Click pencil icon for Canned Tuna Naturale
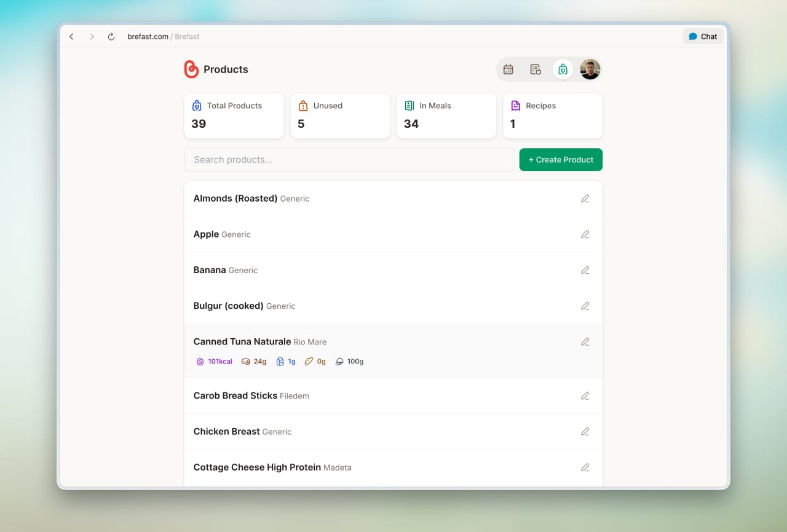Viewport: 787px width, 532px height. coord(585,342)
